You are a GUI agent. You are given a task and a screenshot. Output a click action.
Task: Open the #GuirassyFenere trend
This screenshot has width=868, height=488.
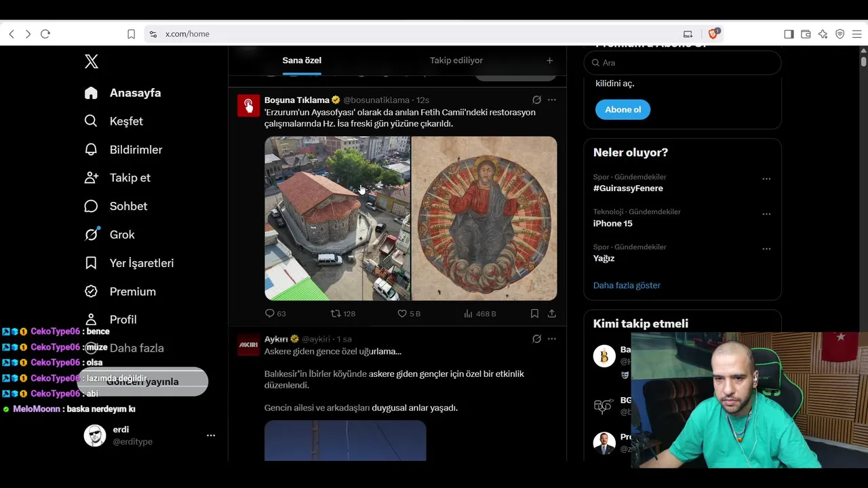(x=628, y=188)
